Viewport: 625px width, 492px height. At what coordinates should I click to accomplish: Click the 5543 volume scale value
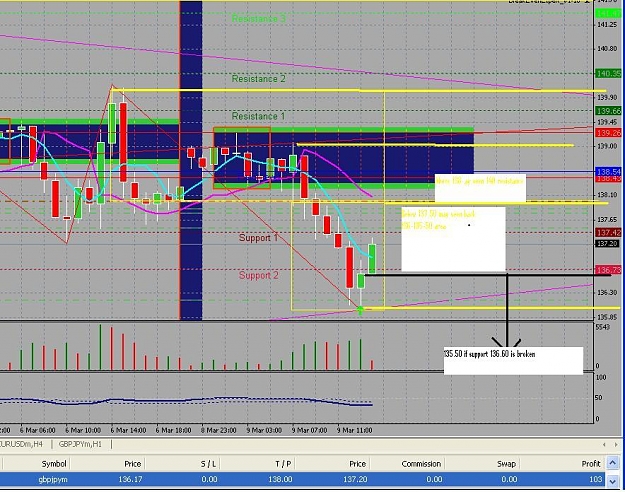pyautogui.click(x=602, y=327)
